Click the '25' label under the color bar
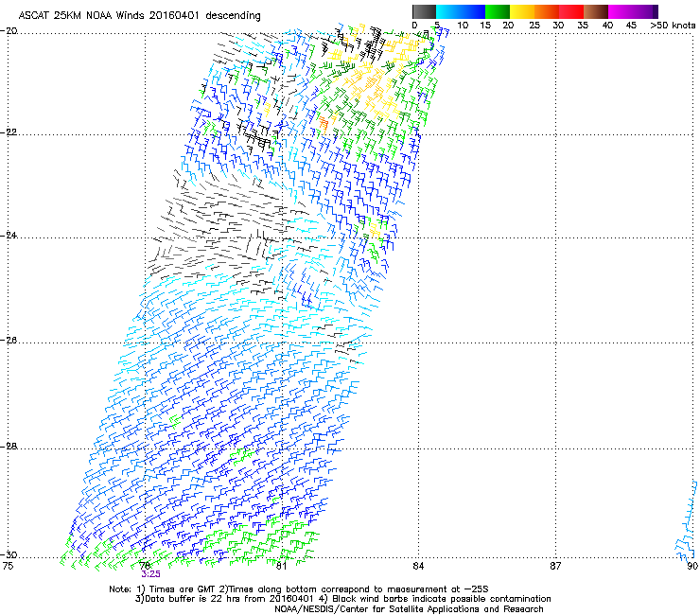Viewport: 700px width, 615px height. [534, 26]
